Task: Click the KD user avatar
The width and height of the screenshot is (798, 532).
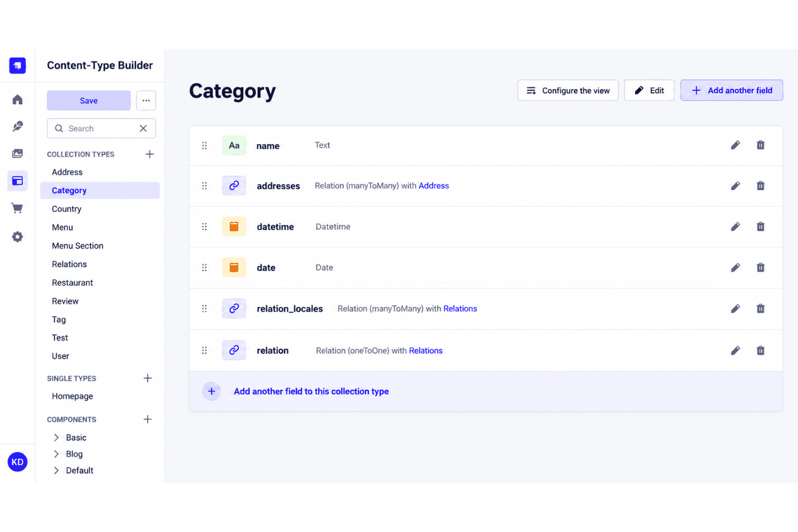Action: point(17,462)
